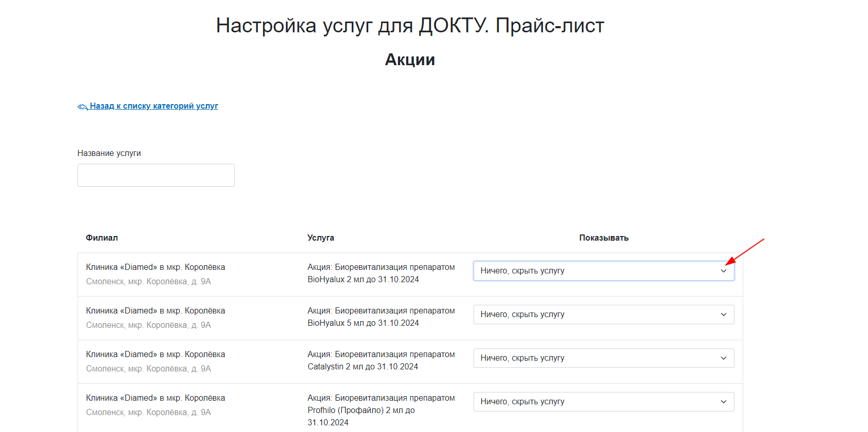Click 'Catalystin 2 мл до 31.10.2024' service text
The width and height of the screenshot is (868, 432).
(363, 366)
